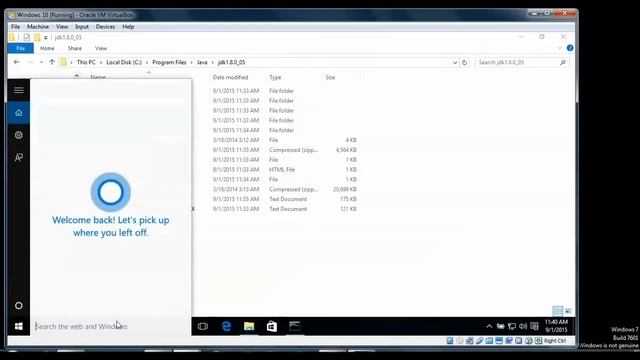
Task: Click the magnifier in Explorer search box
Action: [x=563, y=62]
